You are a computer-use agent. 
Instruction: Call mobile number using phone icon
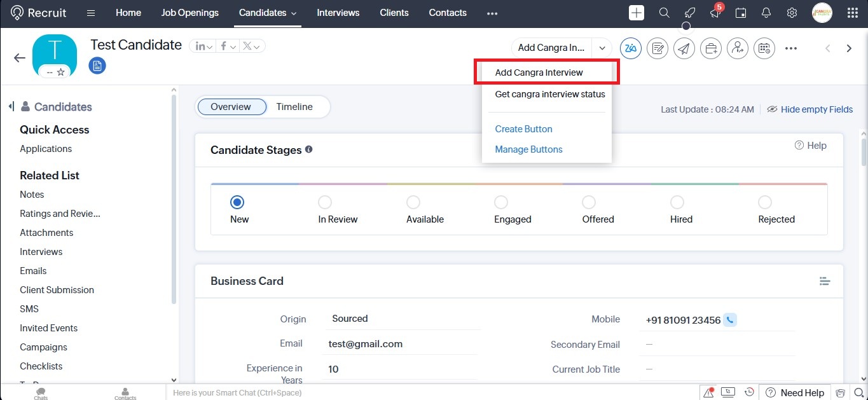(730, 320)
